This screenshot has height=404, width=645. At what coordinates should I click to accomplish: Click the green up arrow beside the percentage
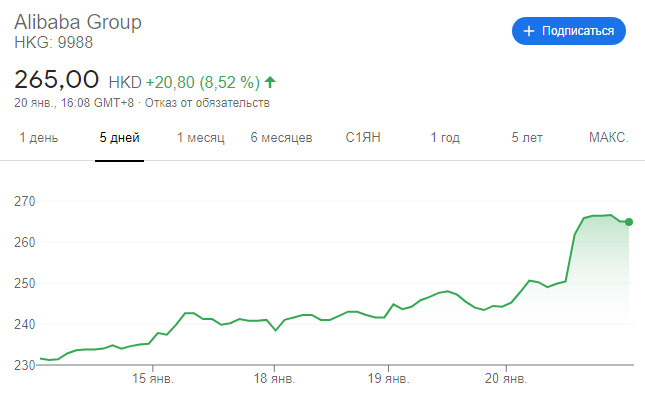[269, 82]
